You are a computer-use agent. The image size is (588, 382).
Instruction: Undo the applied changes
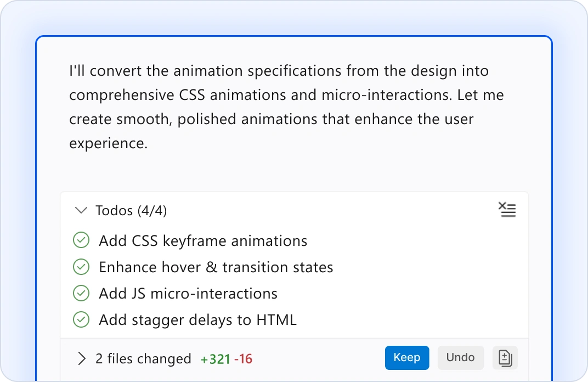coord(461,357)
